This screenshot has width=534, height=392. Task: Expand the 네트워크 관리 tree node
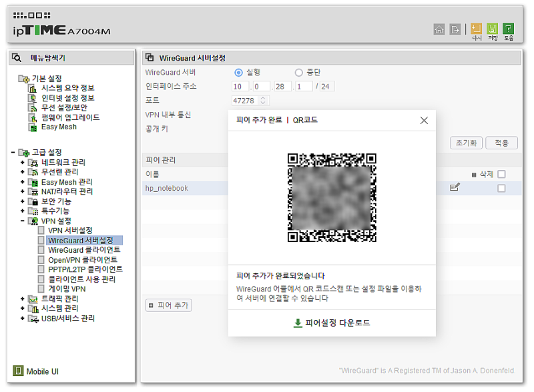[x=23, y=163]
